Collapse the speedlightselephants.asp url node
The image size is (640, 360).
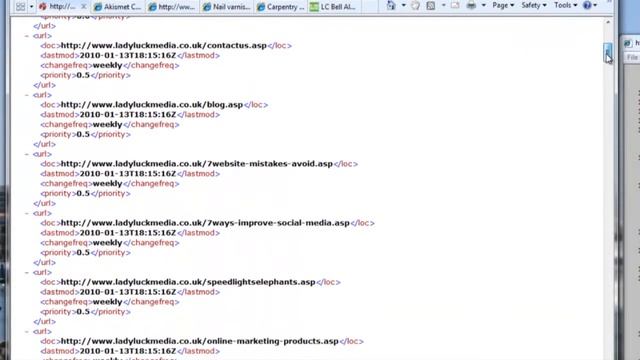point(27,273)
